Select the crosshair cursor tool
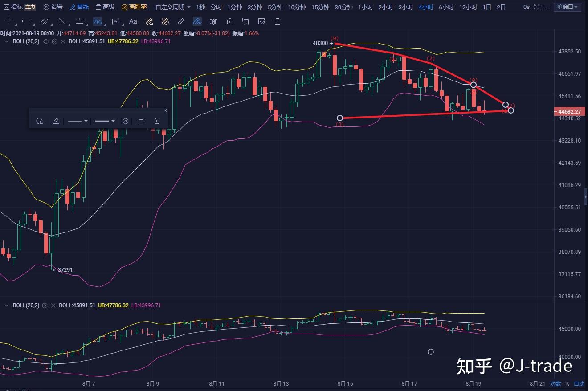This screenshot has width=588, height=391. coord(8,21)
